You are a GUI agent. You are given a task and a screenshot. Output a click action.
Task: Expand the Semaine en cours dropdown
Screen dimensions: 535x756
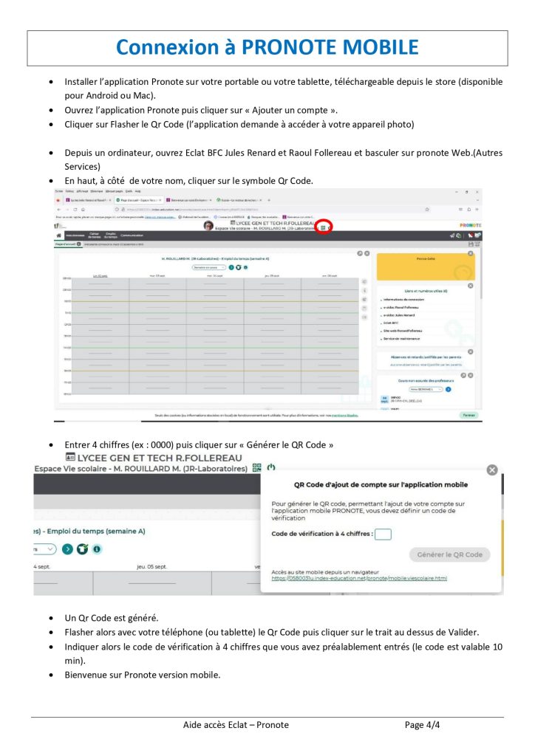point(209,267)
